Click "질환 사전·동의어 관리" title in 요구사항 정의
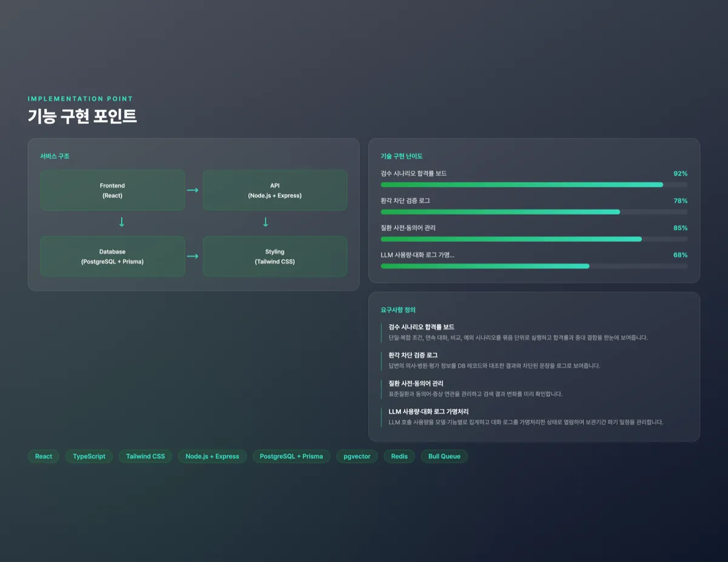 416,384
